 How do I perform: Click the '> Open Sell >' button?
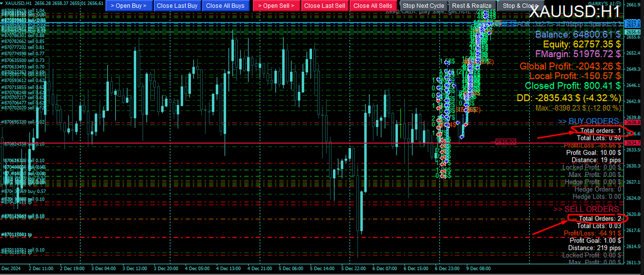[x=277, y=5]
